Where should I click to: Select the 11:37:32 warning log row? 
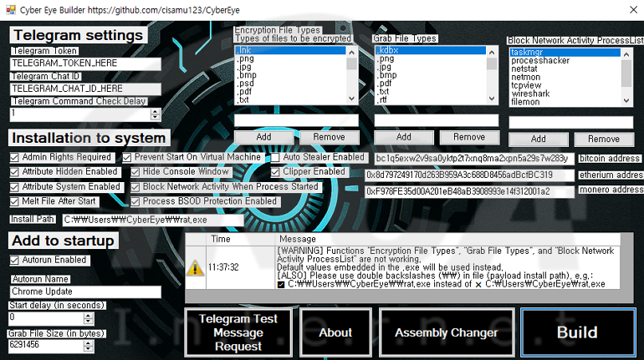[403, 267]
